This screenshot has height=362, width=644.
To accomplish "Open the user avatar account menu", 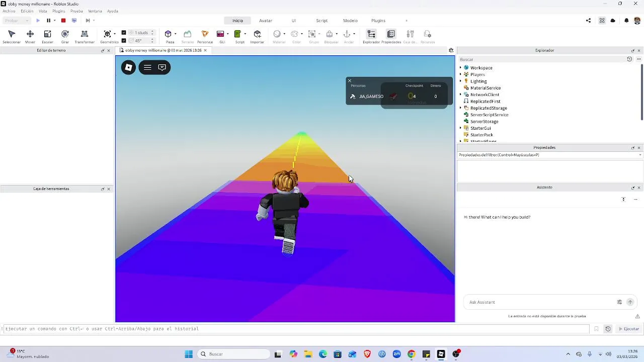I will click(x=637, y=21).
